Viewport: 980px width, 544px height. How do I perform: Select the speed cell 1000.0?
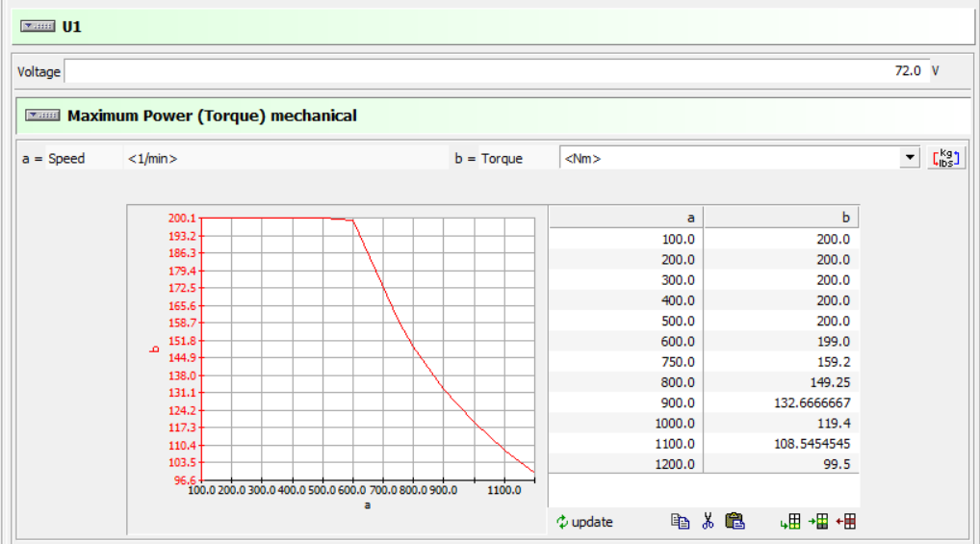click(x=627, y=424)
